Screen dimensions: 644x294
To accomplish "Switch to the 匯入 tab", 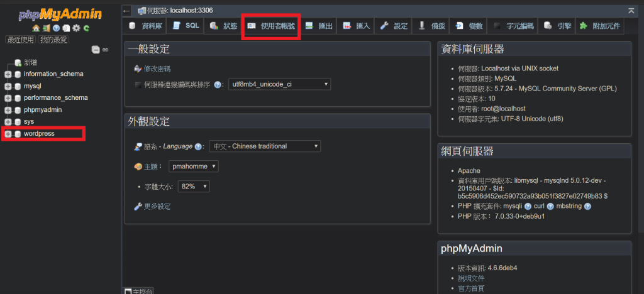I will [x=357, y=26].
